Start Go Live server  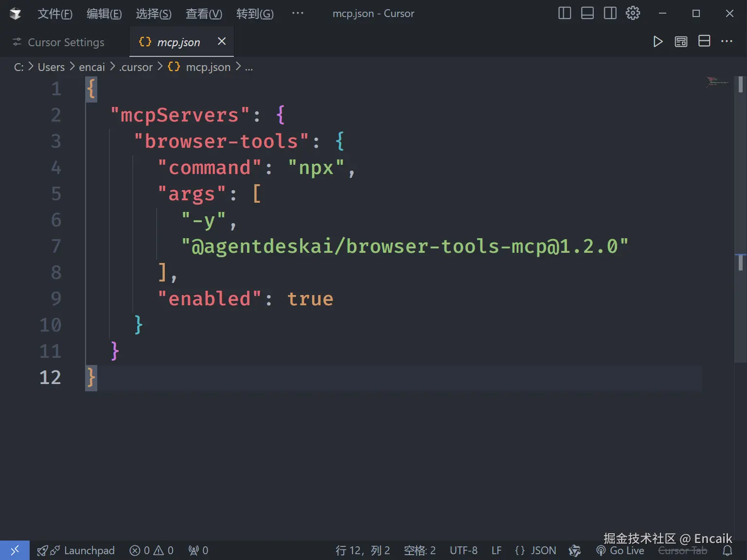click(621, 550)
